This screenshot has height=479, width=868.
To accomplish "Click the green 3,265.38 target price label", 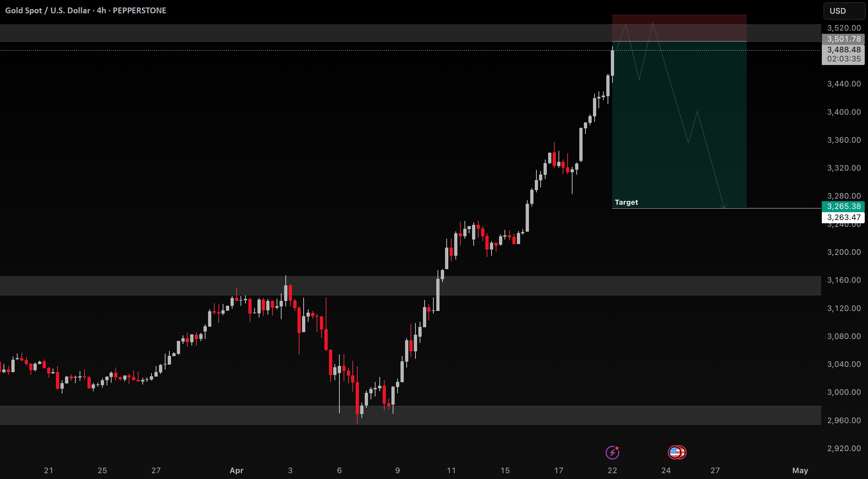I will click(843, 206).
